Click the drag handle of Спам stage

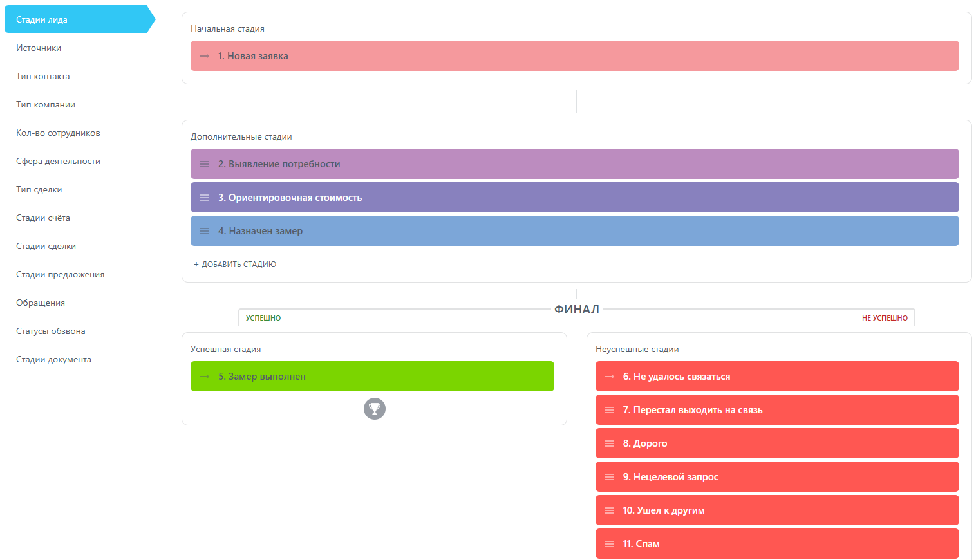pyautogui.click(x=610, y=544)
